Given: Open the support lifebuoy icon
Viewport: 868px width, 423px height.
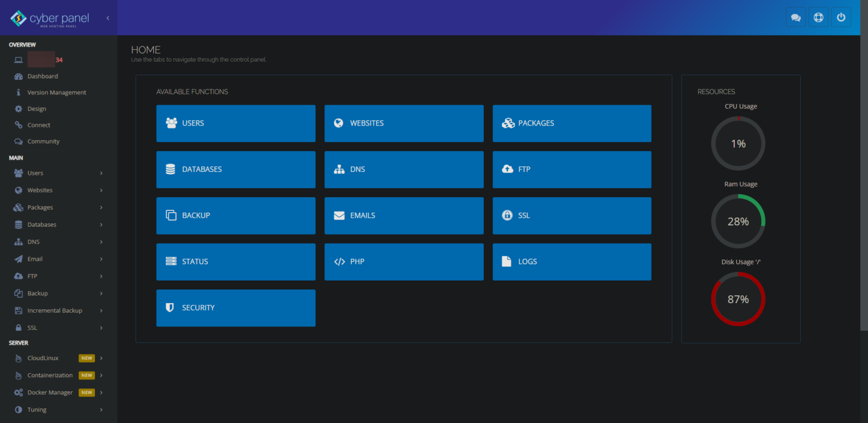Looking at the screenshot, I should [818, 18].
